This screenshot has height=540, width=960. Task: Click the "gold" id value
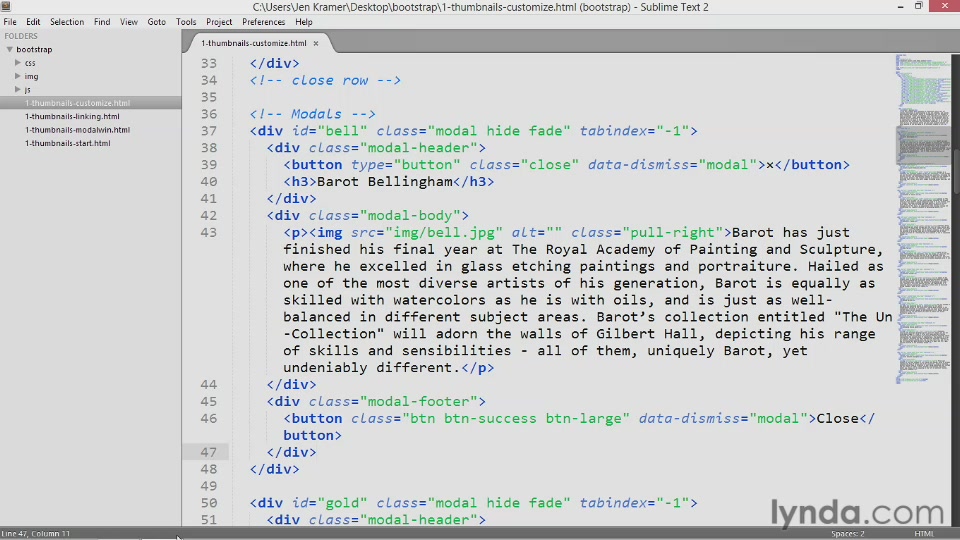tap(342, 503)
